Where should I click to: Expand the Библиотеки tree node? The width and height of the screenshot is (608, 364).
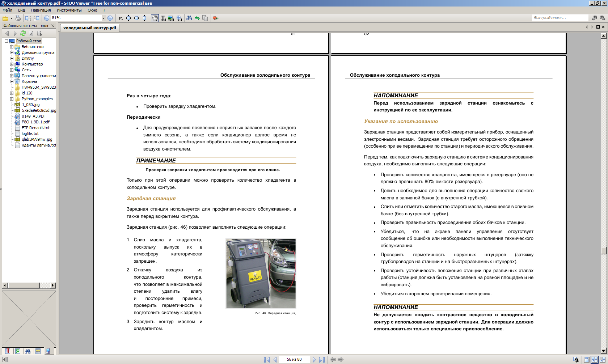pos(12,47)
